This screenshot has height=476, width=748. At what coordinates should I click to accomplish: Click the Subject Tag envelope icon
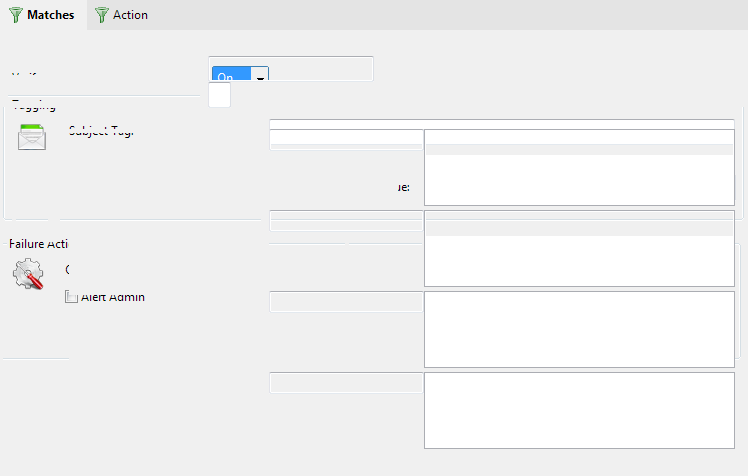[32, 136]
